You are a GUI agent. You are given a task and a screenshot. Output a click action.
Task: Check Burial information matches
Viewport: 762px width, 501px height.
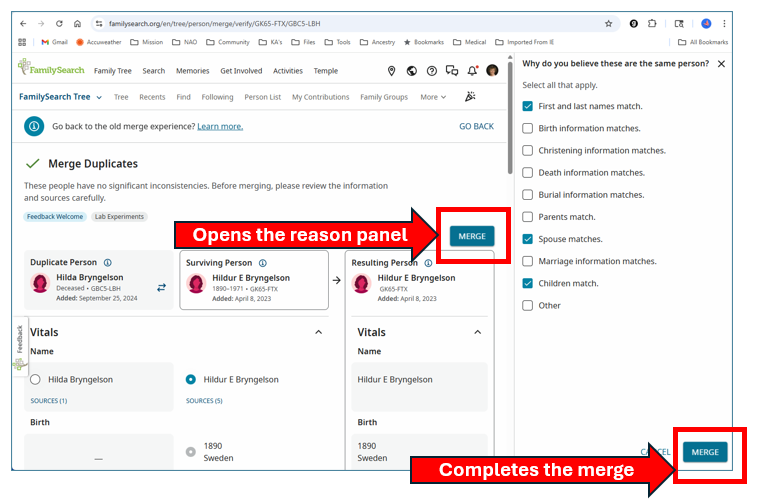point(527,195)
